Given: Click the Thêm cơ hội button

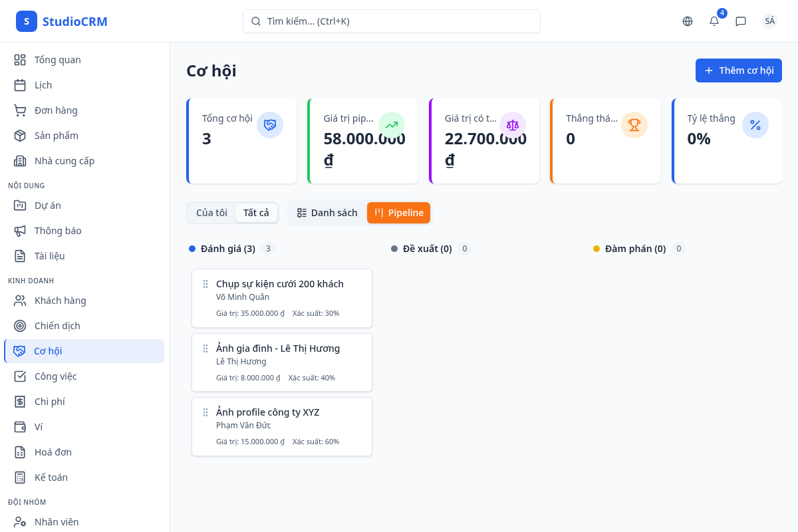Looking at the screenshot, I should [x=738, y=70].
